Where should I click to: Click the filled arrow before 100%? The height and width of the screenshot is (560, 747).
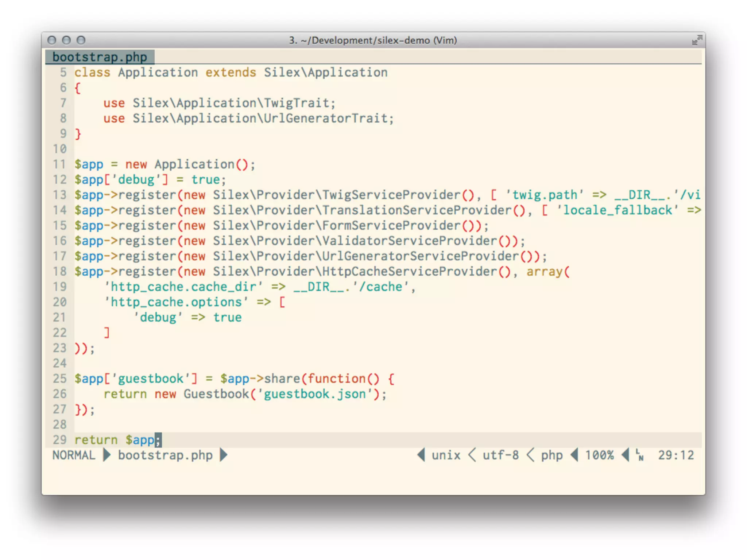coord(574,455)
